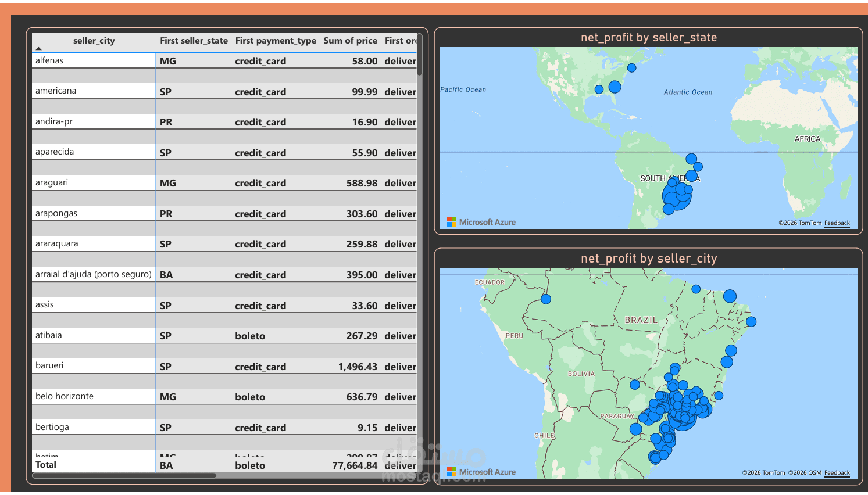Open Feedback link on the seller_state map
This screenshot has width=868, height=495.
coord(837,223)
